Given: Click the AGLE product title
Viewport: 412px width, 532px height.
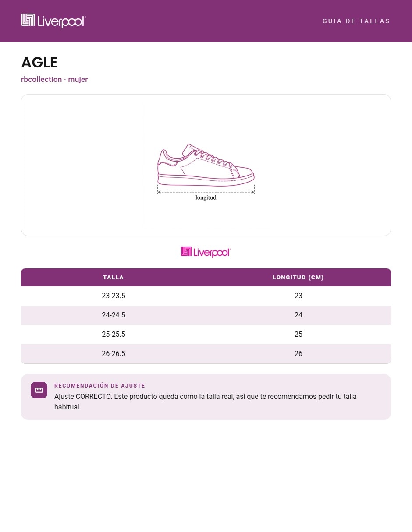Looking at the screenshot, I should tap(39, 63).
